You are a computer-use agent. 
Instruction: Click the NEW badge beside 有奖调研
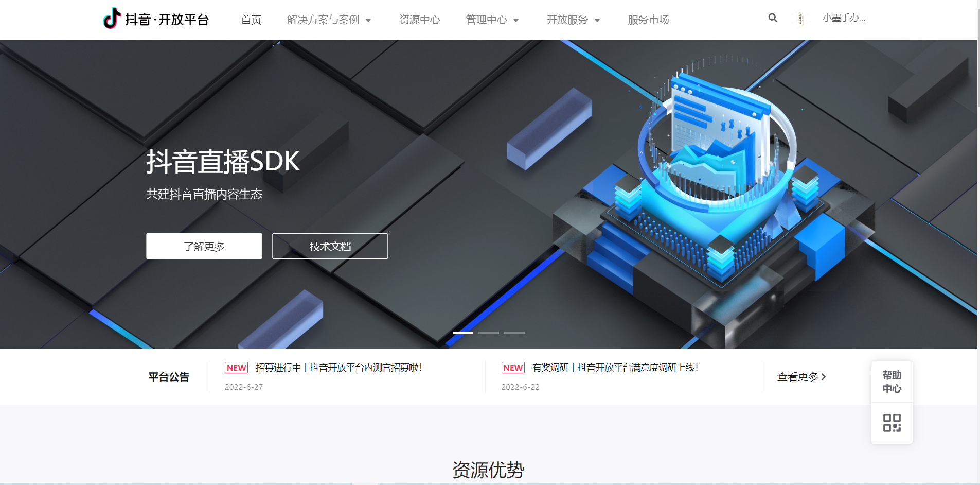click(513, 368)
